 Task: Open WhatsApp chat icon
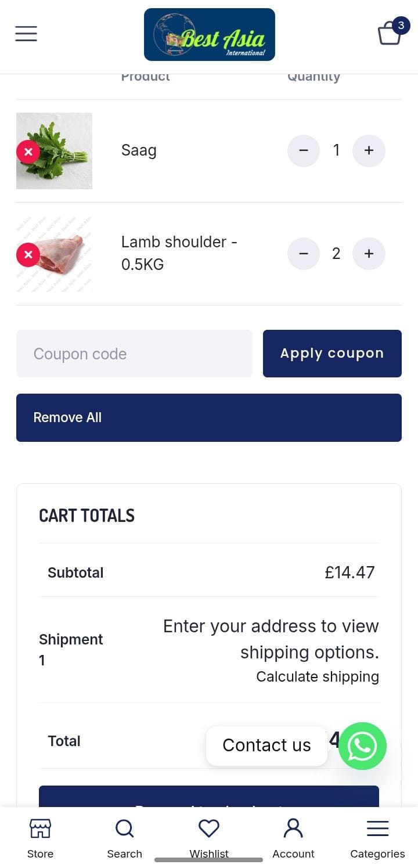(x=362, y=746)
